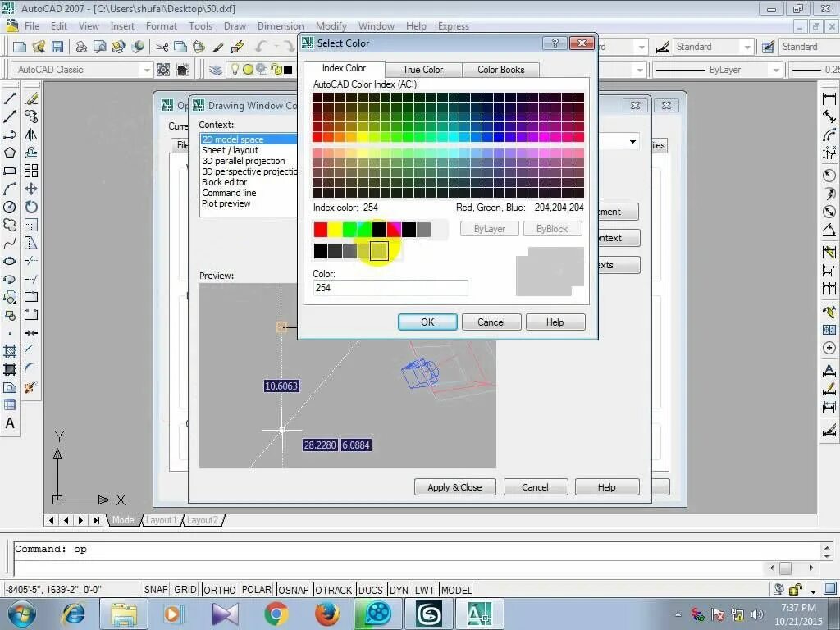This screenshot has height=630, width=840.
Task: Select Sheet / layout in Context list
Action: coord(248,150)
